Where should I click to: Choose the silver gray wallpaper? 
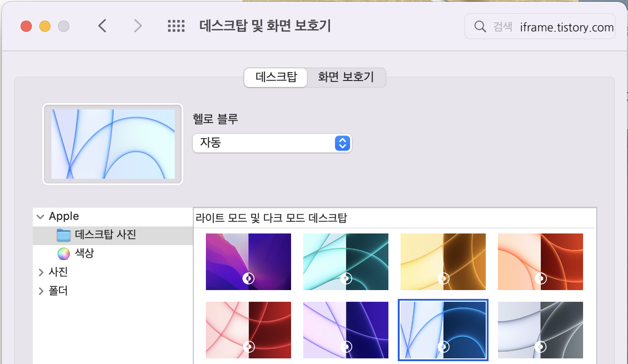click(x=540, y=330)
